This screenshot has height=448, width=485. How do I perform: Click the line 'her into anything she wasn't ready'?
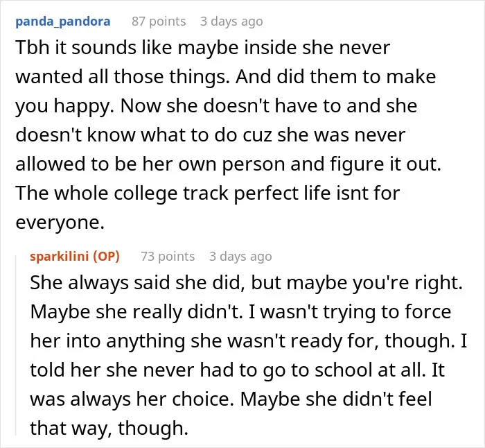point(248,341)
